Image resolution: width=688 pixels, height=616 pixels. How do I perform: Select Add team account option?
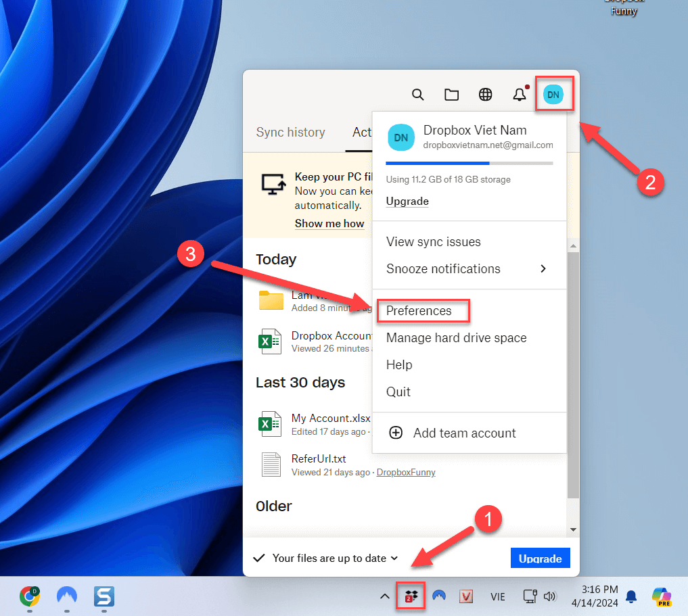click(x=464, y=433)
